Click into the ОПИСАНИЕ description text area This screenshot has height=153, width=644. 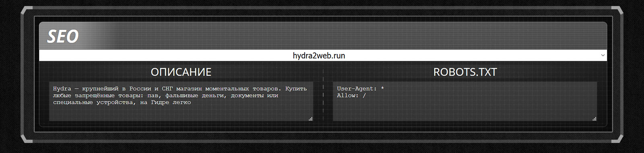click(x=181, y=101)
